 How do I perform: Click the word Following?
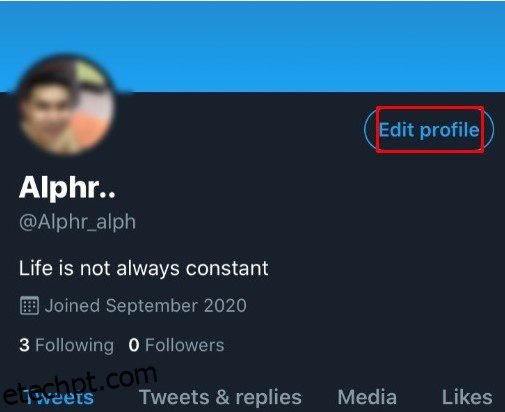(74, 345)
